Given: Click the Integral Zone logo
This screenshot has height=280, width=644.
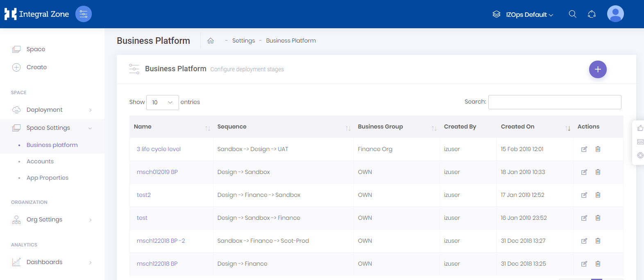Looking at the screenshot, I should 36,14.
